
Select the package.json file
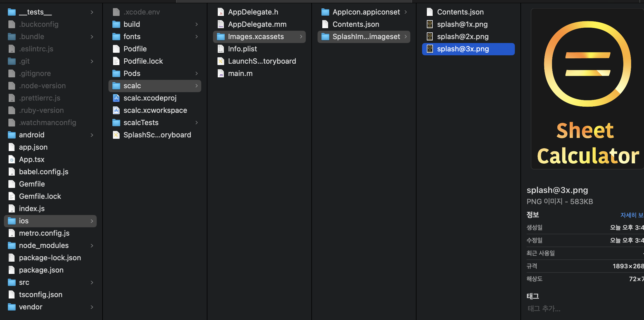[41, 270]
